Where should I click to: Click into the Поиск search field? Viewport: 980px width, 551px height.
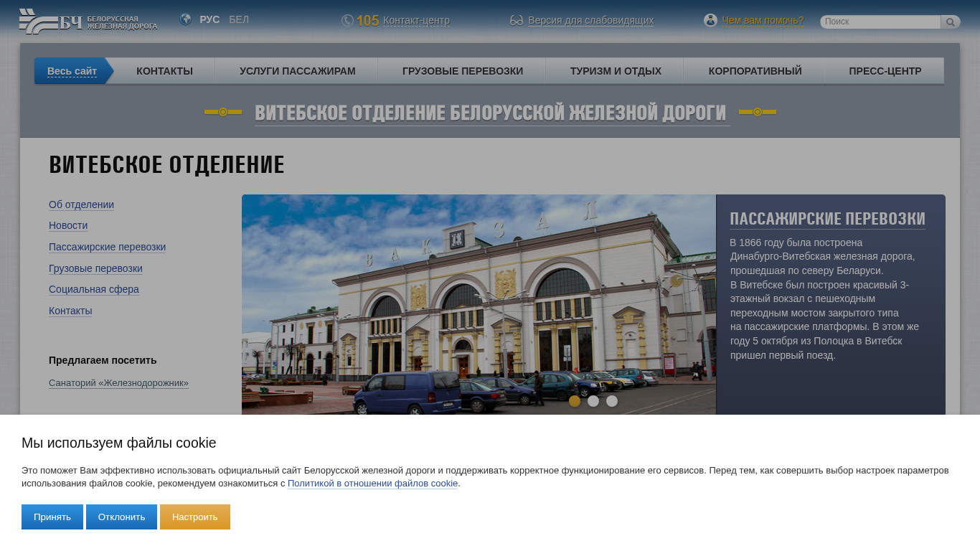880,22
